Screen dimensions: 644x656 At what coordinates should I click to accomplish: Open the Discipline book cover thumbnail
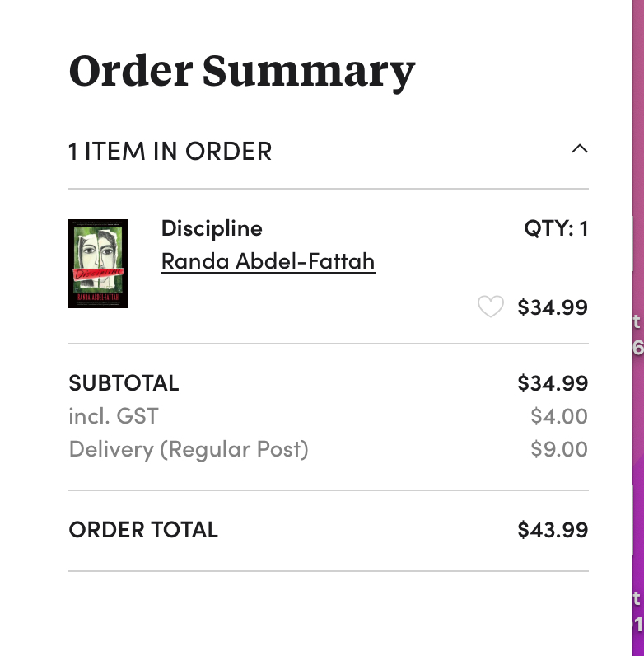pos(98,264)
